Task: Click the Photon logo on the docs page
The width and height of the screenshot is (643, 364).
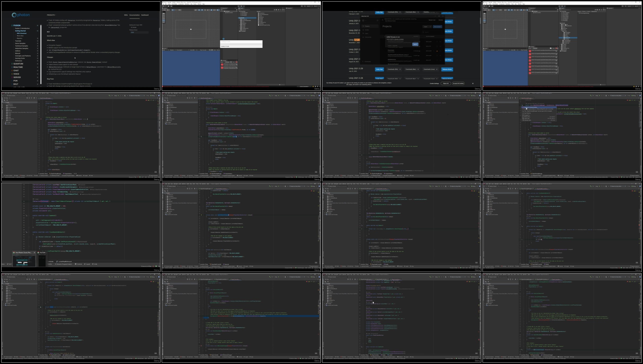Action: pyautogui.click(x=21, y=15)
